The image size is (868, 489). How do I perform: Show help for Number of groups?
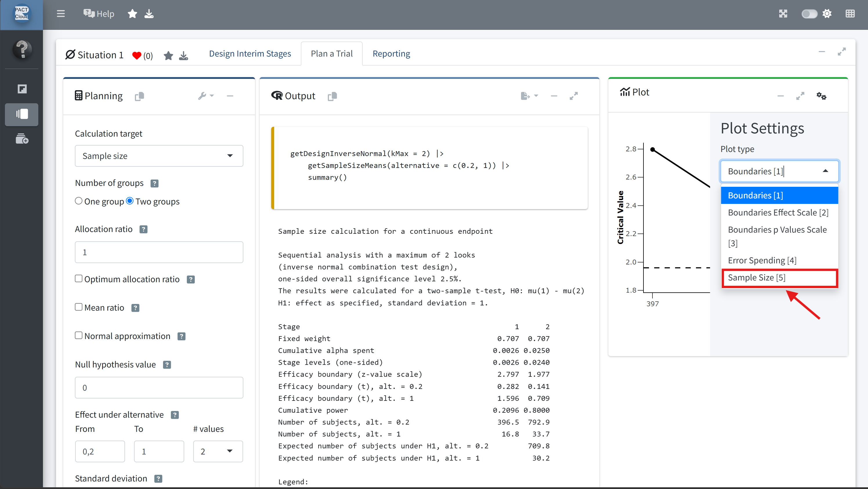(x=154, y=184)
